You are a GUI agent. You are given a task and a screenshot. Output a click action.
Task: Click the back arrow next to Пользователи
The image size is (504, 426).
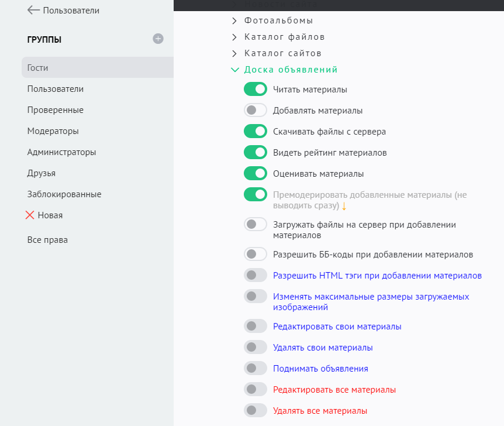click(33, 10)
